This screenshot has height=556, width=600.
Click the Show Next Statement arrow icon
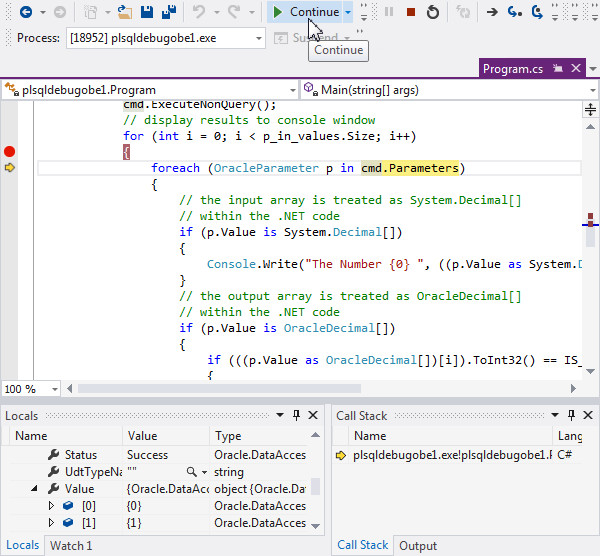tap(492, 12)
